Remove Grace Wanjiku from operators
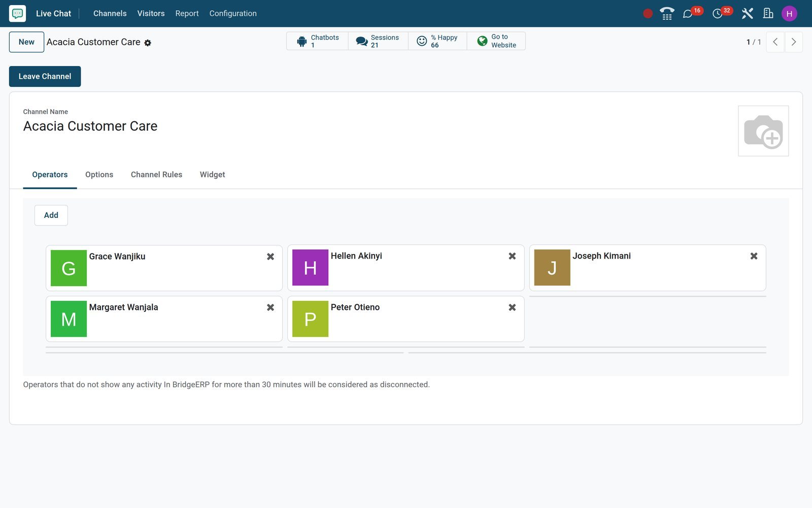The image size is (812, 508). (x=270, y=257)
